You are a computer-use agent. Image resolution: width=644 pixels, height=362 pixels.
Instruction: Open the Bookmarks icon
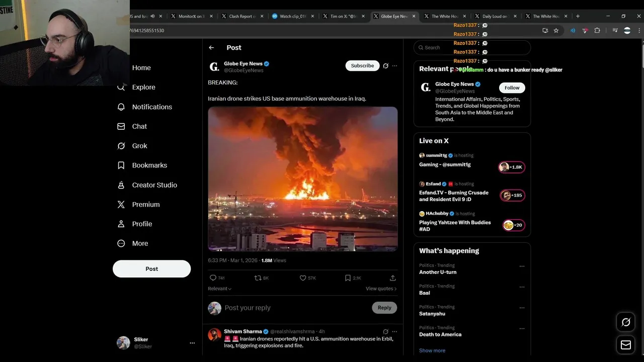click(x=121, y=165)
